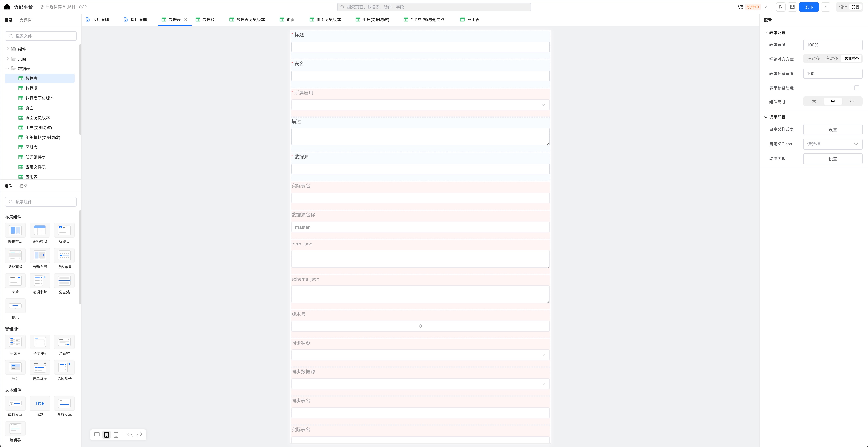Select the Title 标题 component
This screenshot has height=447, width=868.
pos(40,406)
